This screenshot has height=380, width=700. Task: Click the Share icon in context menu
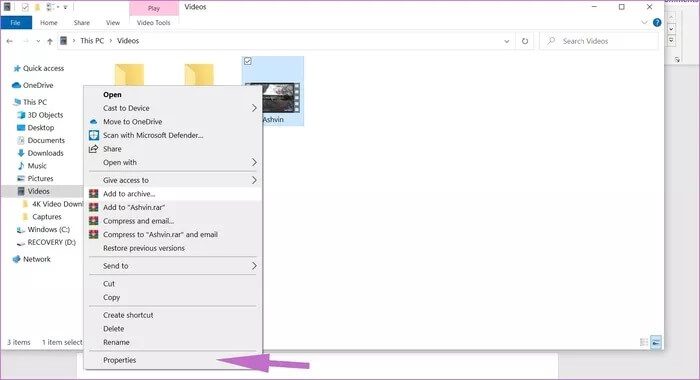coord(93,149)
